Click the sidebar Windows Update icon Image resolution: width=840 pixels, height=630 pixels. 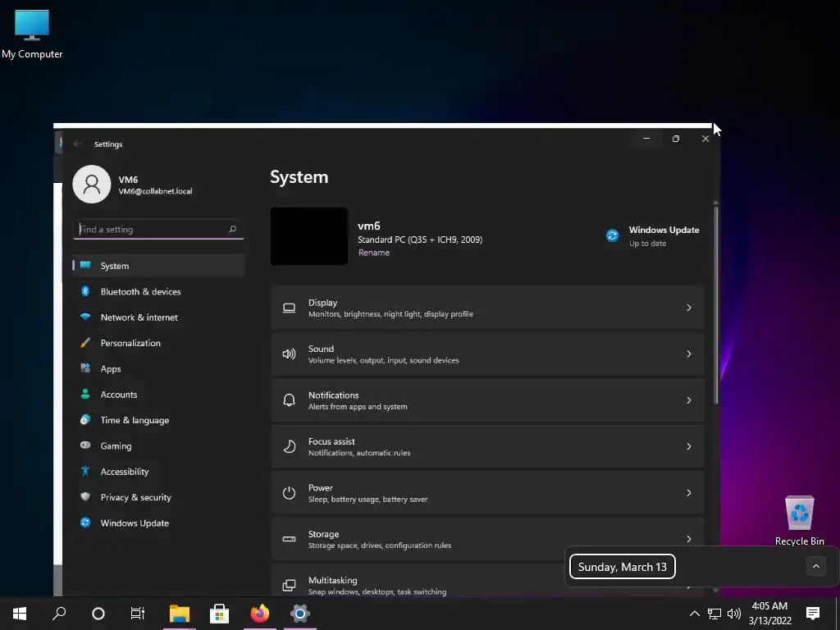pos(85,523)
